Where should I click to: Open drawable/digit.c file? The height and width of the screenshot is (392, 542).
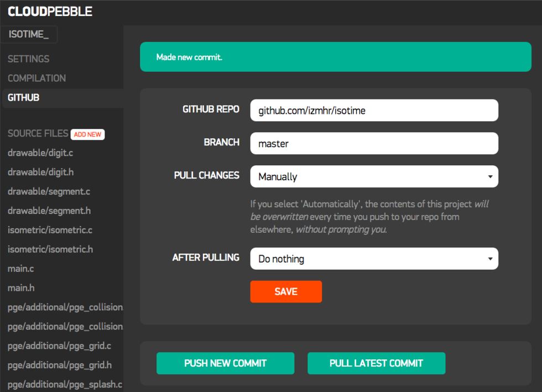tap(40, 153)
